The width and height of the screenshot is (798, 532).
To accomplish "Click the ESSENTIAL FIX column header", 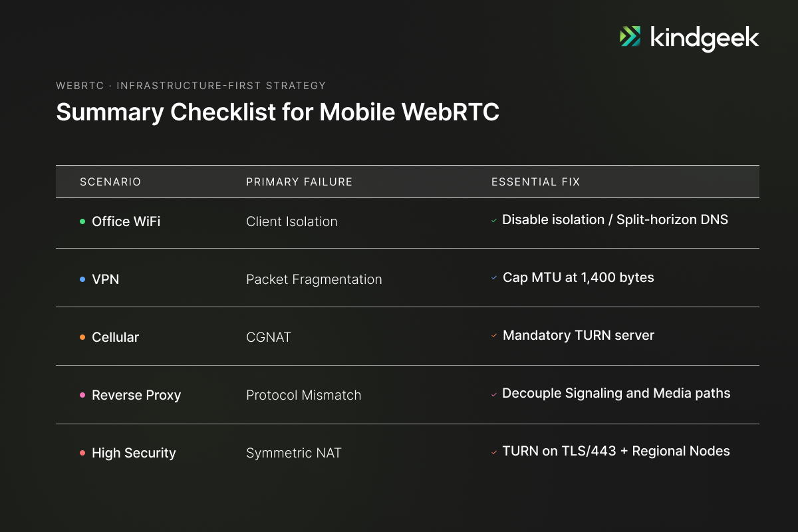I will pos(535,182).
